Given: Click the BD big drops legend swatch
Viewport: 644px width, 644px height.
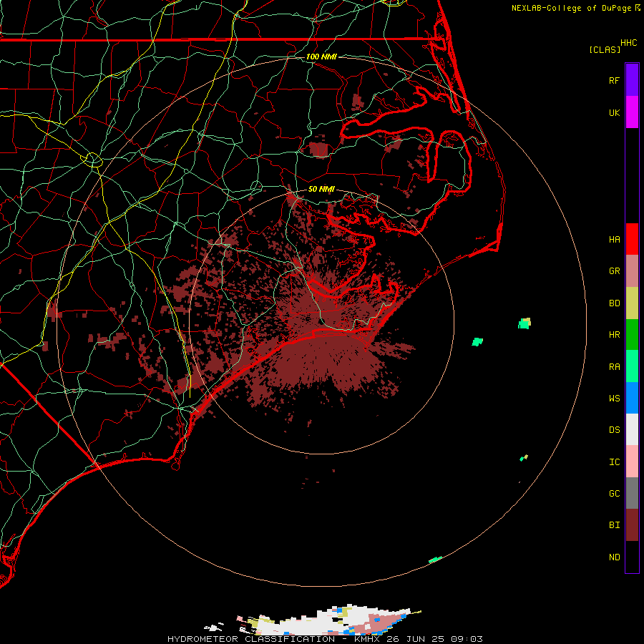Looking at the screenshot, I should [x=632, y=303].
